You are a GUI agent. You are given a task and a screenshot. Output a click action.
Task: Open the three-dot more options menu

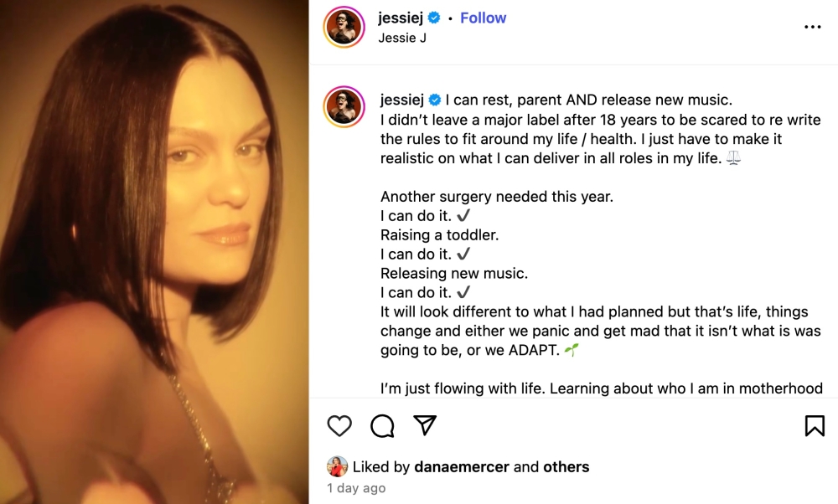point(812,27)
